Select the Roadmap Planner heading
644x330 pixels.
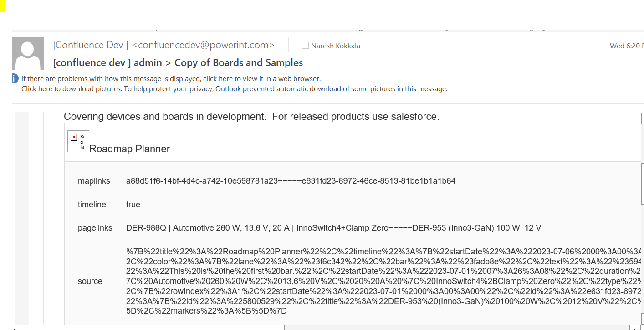130,149
